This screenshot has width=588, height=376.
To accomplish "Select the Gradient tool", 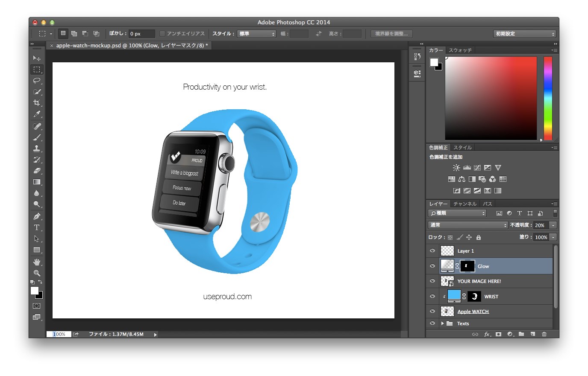I will point(37,182).
